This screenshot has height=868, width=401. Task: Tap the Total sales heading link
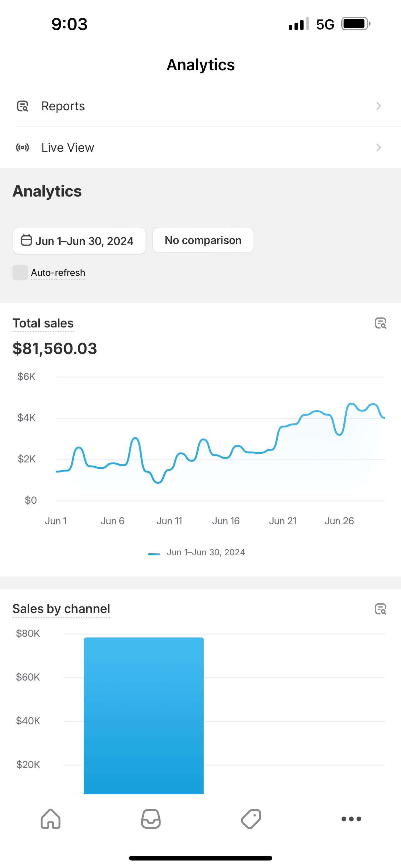point(43,323)
